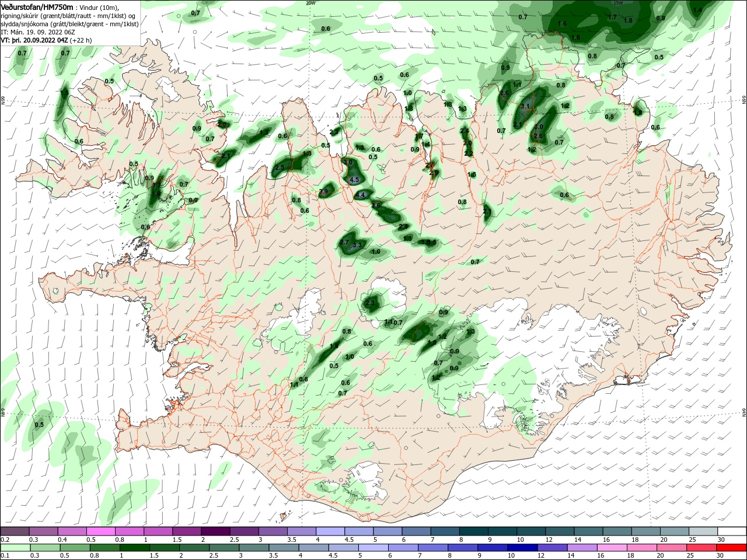Screen dimensions: 747x560
Task: Click the snow legend swatch between 6 and 7
Action: click(x=416, y=531)
